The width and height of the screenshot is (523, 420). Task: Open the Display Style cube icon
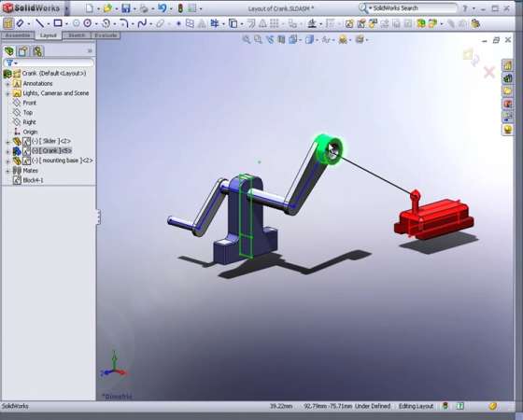(310, 39)
